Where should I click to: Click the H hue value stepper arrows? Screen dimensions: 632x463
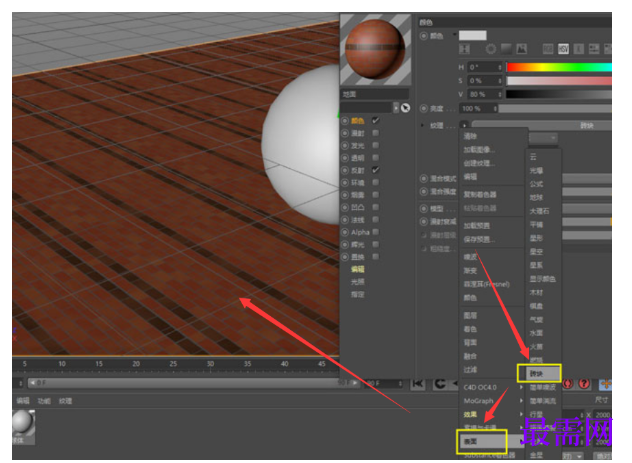tap(500, 67)
